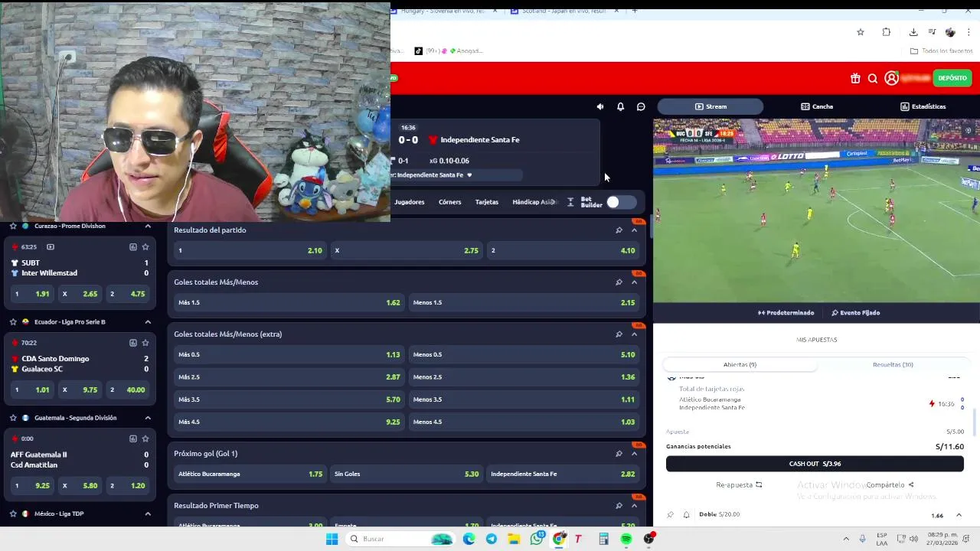Pin the Doble S/20.00 bet

[670, 514]
